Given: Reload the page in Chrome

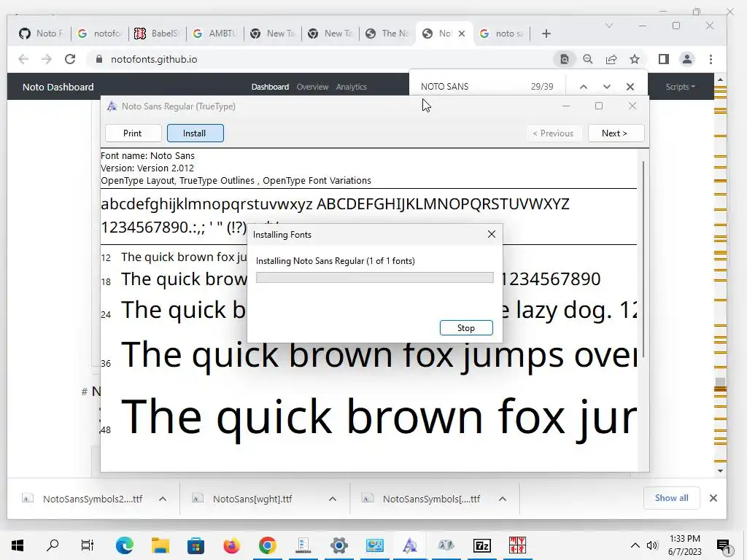Looking at the screenshot, I should coord(70,59).
